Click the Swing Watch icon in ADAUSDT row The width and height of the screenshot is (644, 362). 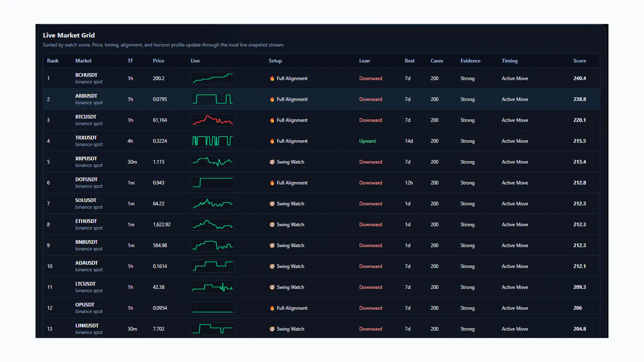(272, 267)
